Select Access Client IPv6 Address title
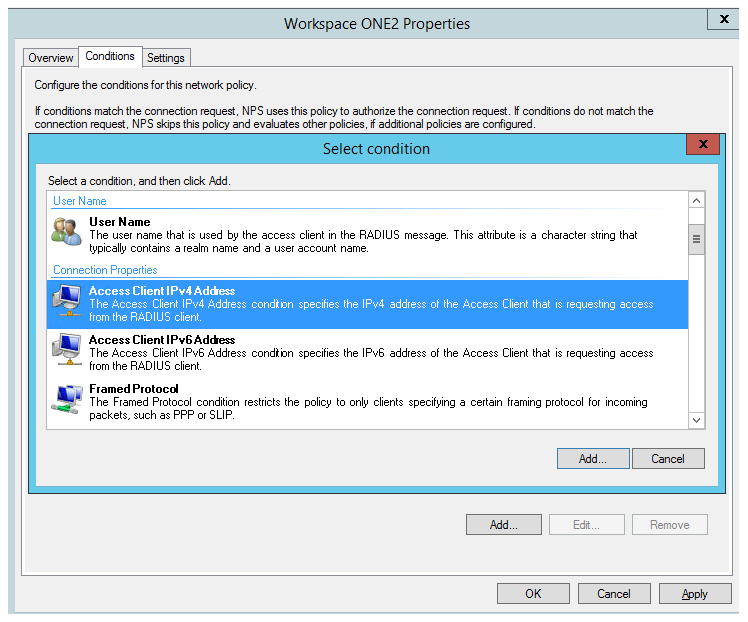Image resolution: width=748 pixels, height=622 pixels. click(162, 340)
